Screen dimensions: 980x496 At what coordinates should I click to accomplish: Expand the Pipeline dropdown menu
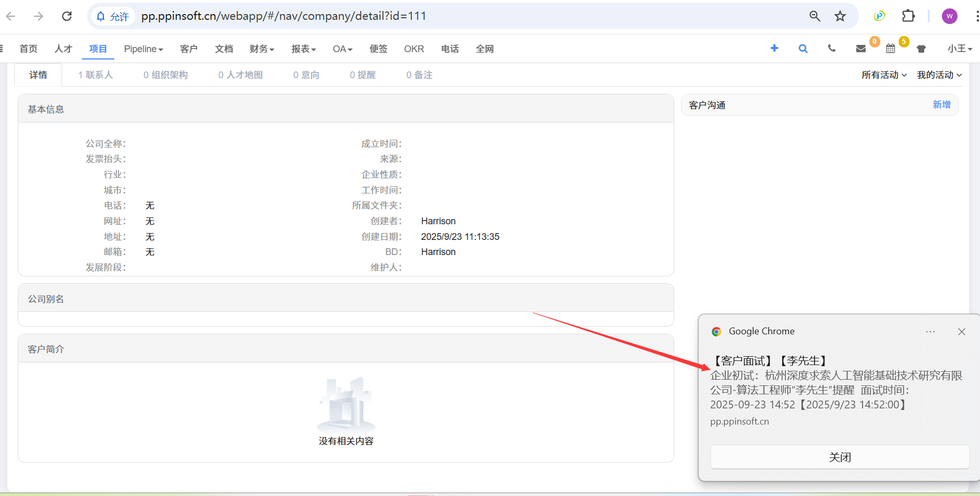[x=144, y=49]
